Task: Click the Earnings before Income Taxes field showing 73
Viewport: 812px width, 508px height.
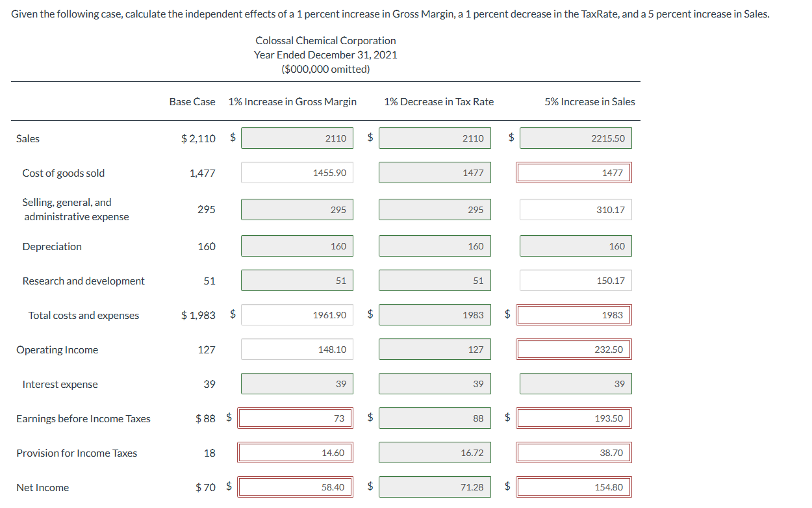Action: [x=296, y=418]
